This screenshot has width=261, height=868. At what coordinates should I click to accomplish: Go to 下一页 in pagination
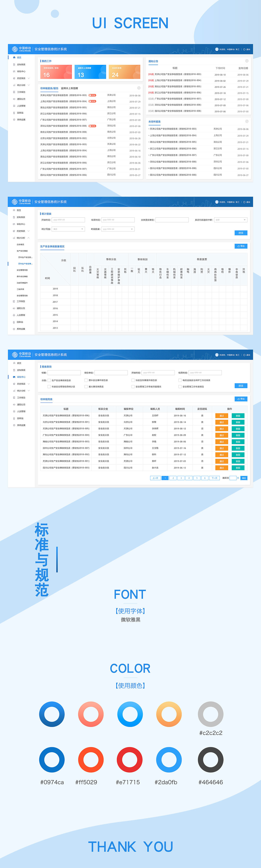(x=214, y=478)
